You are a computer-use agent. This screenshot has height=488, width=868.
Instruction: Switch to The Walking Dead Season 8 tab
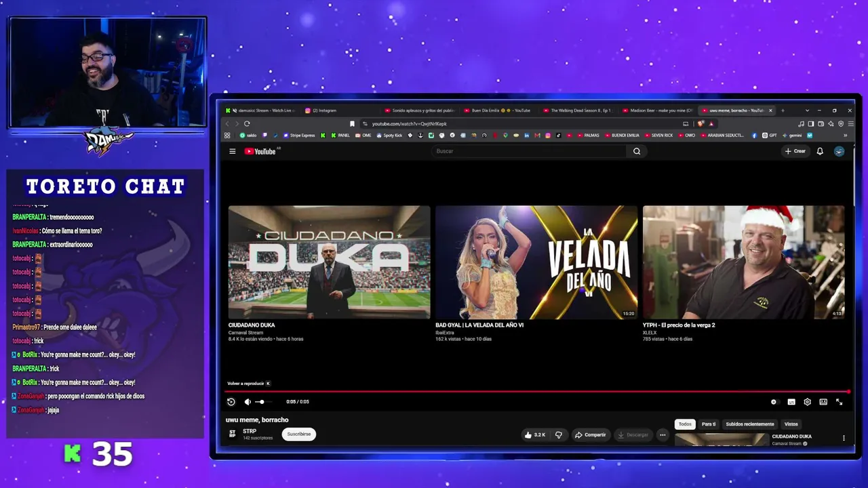(577, 110)
